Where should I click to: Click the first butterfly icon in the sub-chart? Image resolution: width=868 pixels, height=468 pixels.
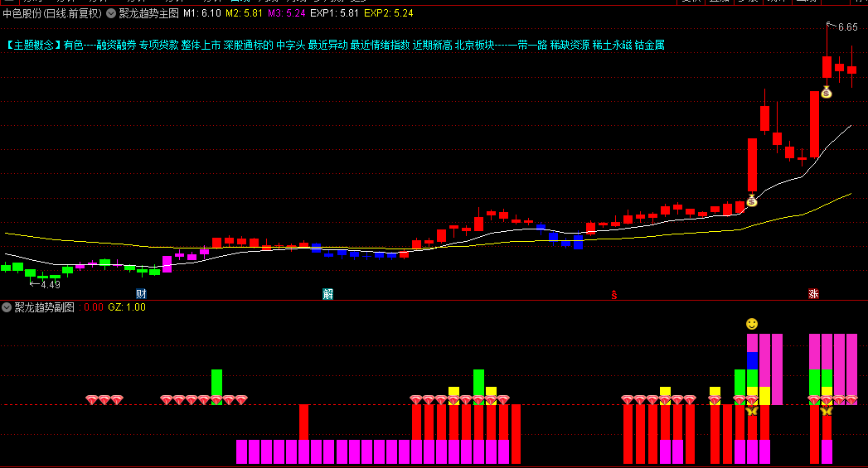click(752, 411)
